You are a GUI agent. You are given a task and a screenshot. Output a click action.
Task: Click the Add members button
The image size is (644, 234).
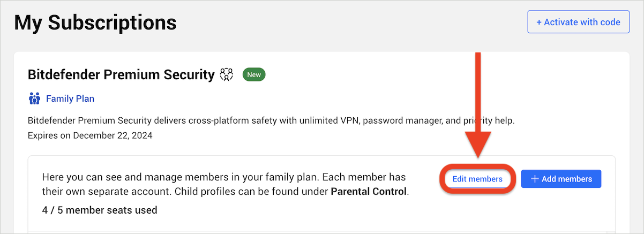point(561,179)
